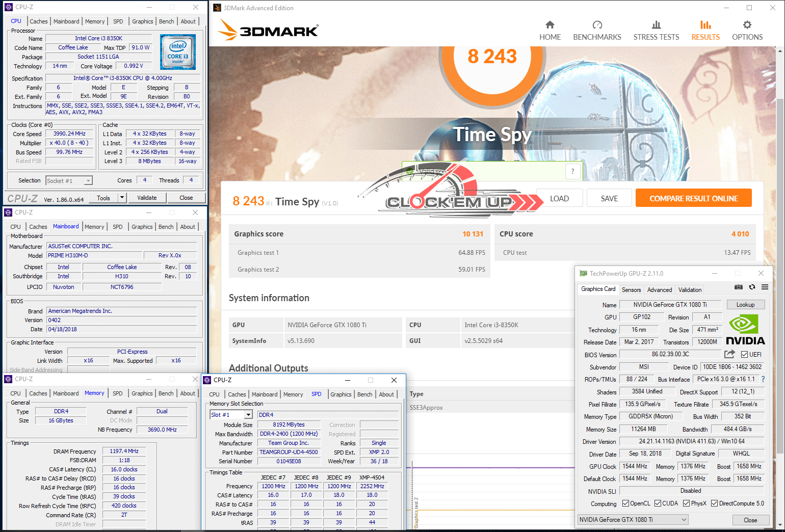Go to the 3DMark Home section
The image size is (785, 532).
click(549, 31)
